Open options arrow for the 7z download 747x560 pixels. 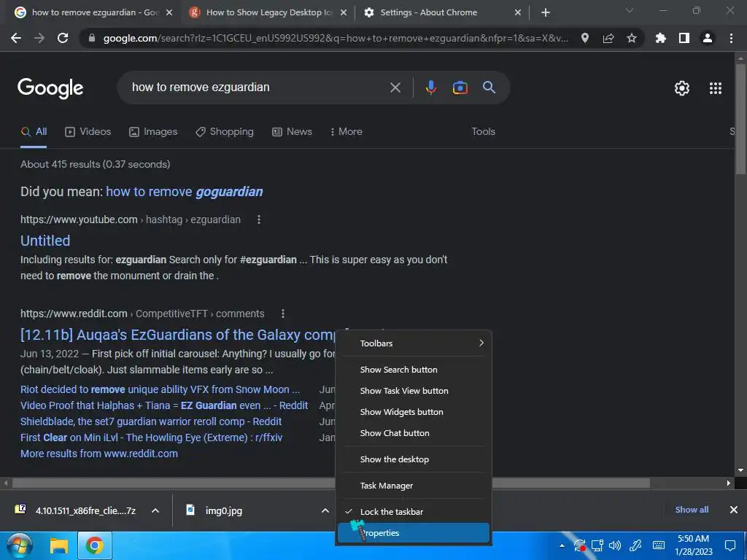pyautogui.click(x=155, y=510)
